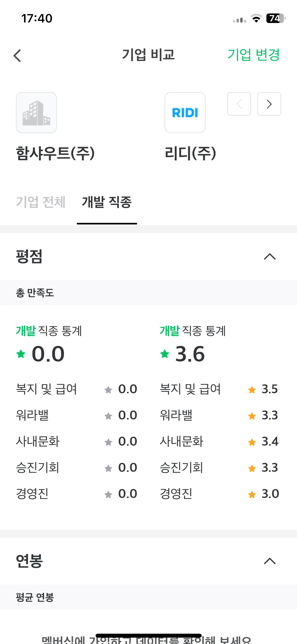The image size is (297, 644).
Task: Tap gray star for 워라밸 0.0
Action: pyautogui.click(x=108, y=416)
